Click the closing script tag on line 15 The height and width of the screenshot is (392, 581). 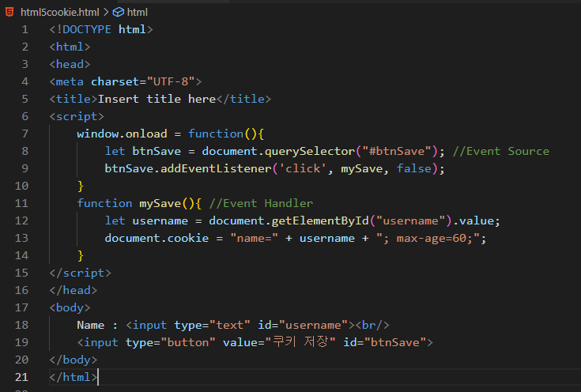click(80, 273)
